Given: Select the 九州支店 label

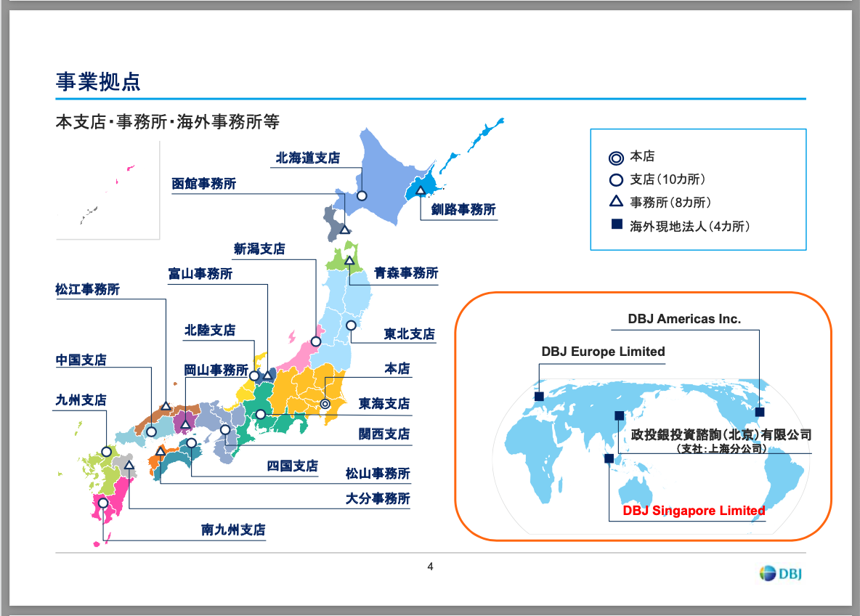Looking at the screenshot, I should 81,400.
